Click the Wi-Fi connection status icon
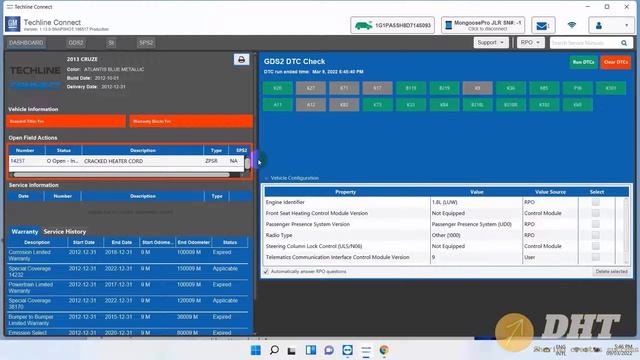This screenshot has height=360, width=640. click(x=572, y=25)
